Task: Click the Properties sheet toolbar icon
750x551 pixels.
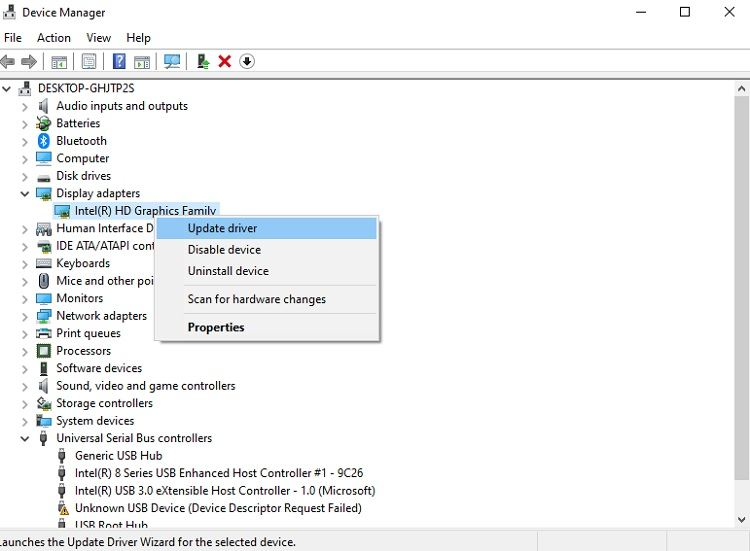Action: point(89,62)
